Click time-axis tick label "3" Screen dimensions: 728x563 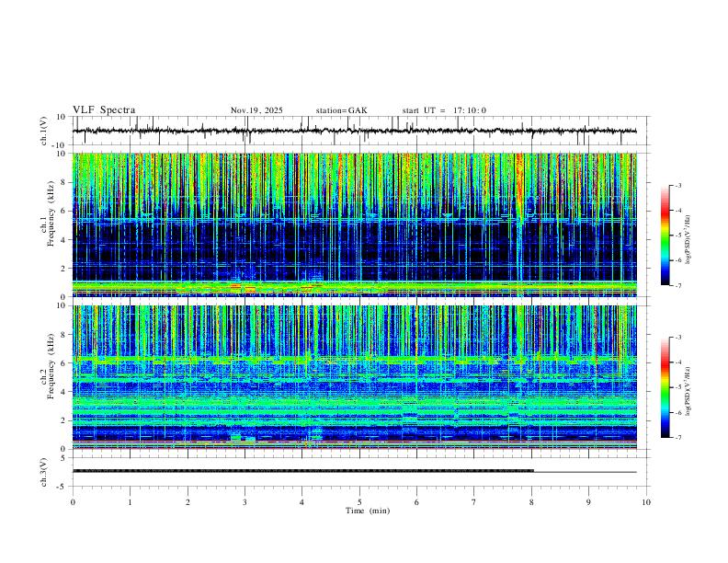point(245,502)
